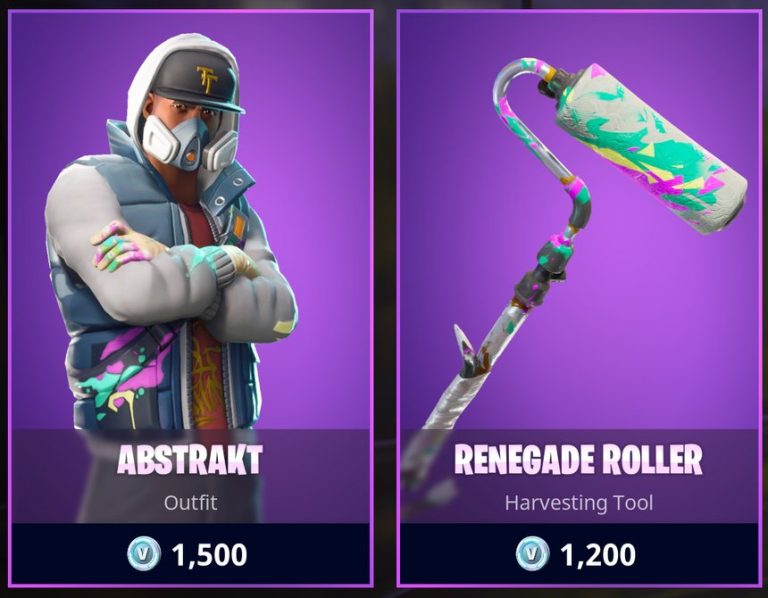
Task: Click the paint roller cylinder head
Action: pos(651,148)
